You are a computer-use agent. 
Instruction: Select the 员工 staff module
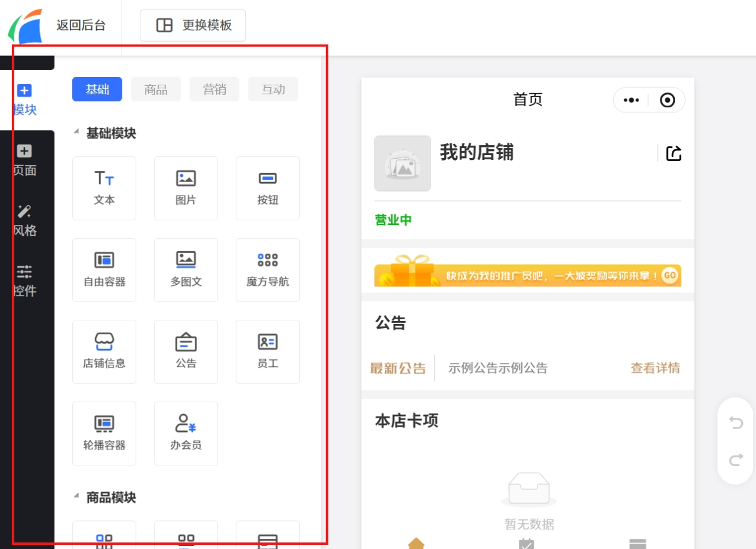click(x=268, y=351)
